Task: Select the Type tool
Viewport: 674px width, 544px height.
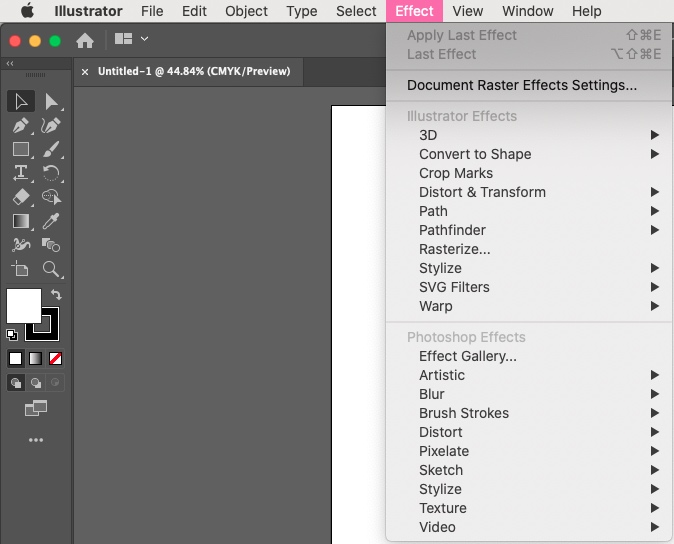Action: point(21,173)
